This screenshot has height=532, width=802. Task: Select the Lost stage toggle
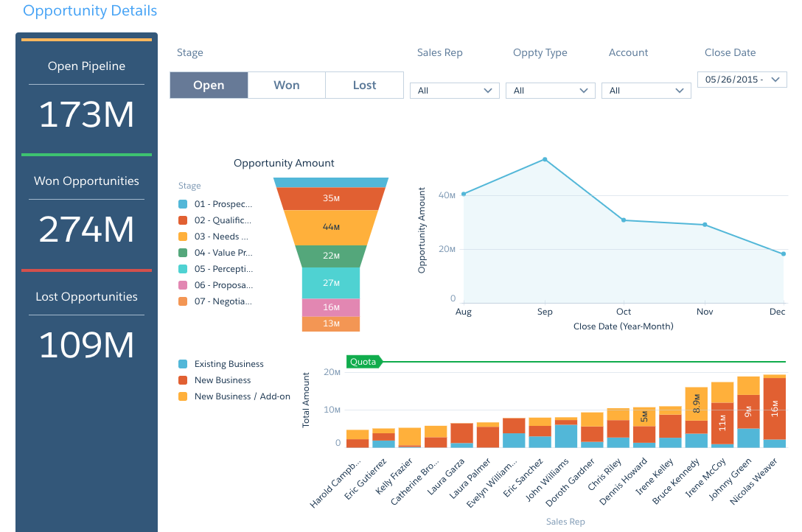coord(364,85)
